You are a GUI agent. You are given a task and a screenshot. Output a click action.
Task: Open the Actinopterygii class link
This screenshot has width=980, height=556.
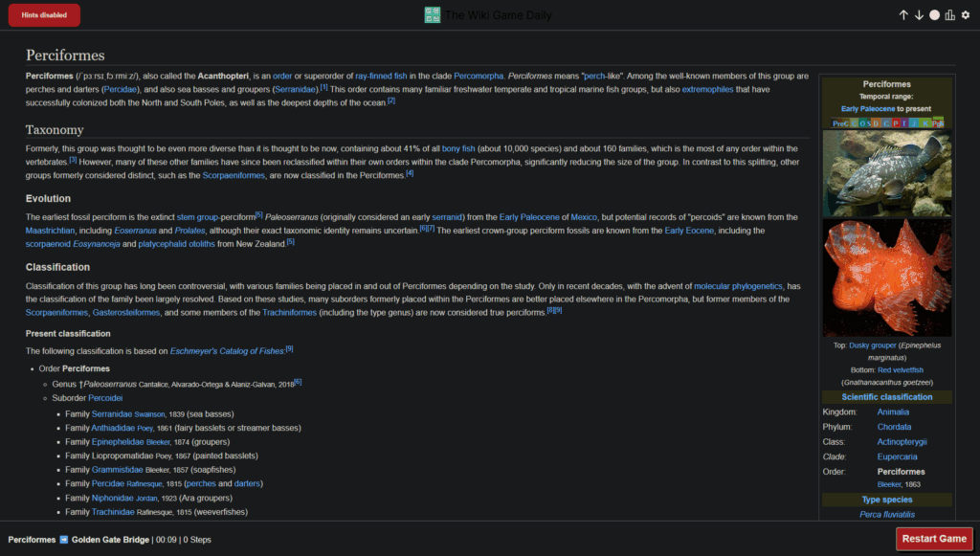click(x=902, y=441)
